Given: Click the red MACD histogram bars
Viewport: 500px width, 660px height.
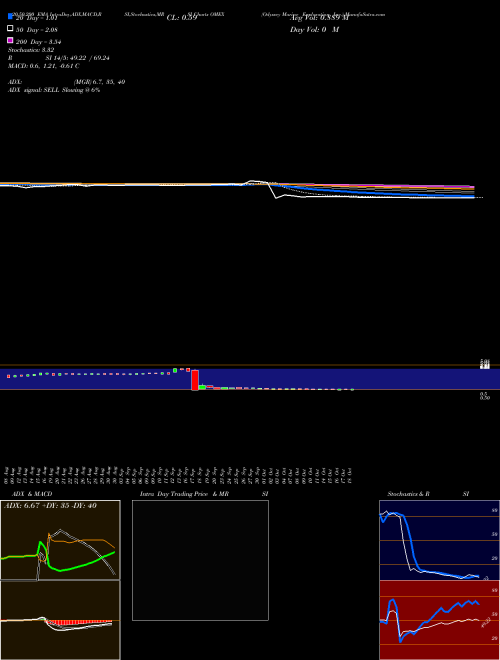Looking at the screenshot, I should coord(79,623).
